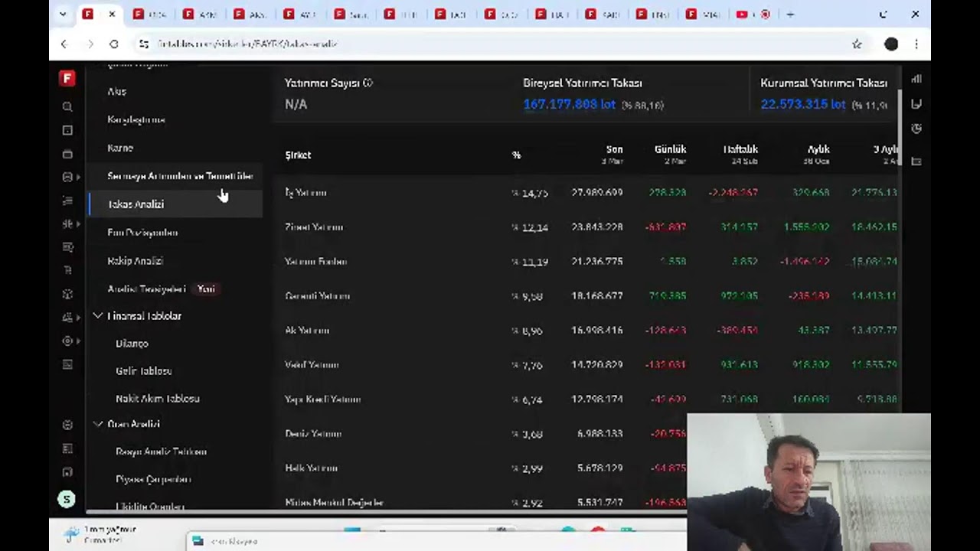Click the info icon beside Yatırımcı Sayısı
Viewport: 980px width, 551px height.
368,83
